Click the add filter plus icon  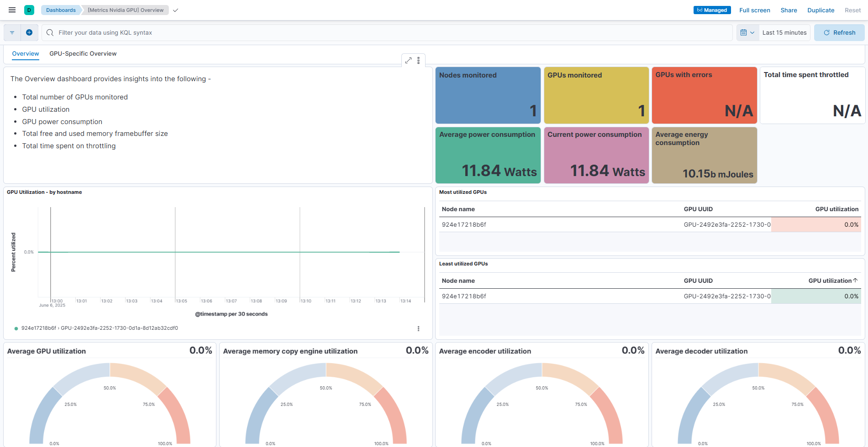tap(29, 33)
